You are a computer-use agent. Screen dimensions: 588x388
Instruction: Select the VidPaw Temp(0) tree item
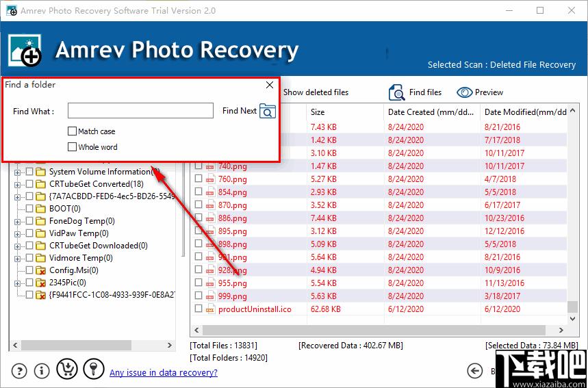point(79,233)
